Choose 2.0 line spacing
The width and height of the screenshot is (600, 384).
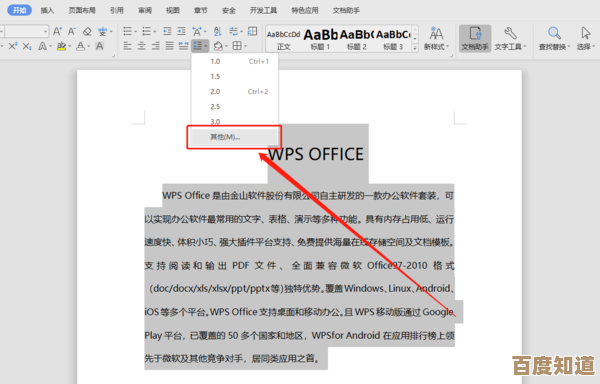click(235, 91)
